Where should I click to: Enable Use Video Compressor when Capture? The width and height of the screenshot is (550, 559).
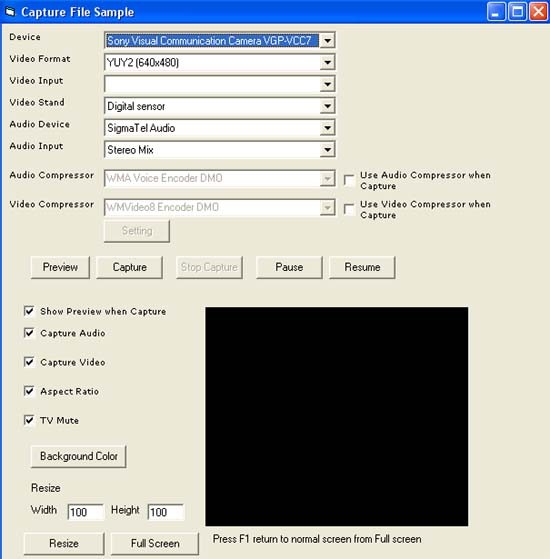tap(349, 209)
